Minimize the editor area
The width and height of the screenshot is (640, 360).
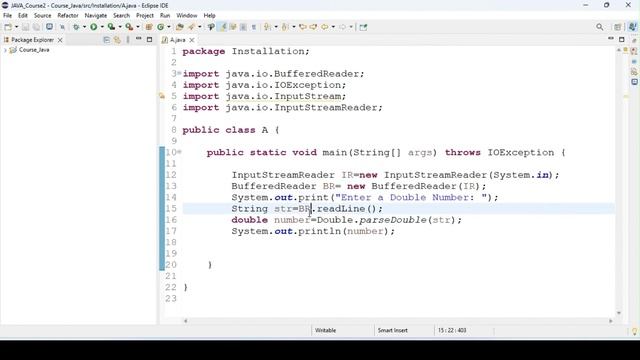point(611,38)
